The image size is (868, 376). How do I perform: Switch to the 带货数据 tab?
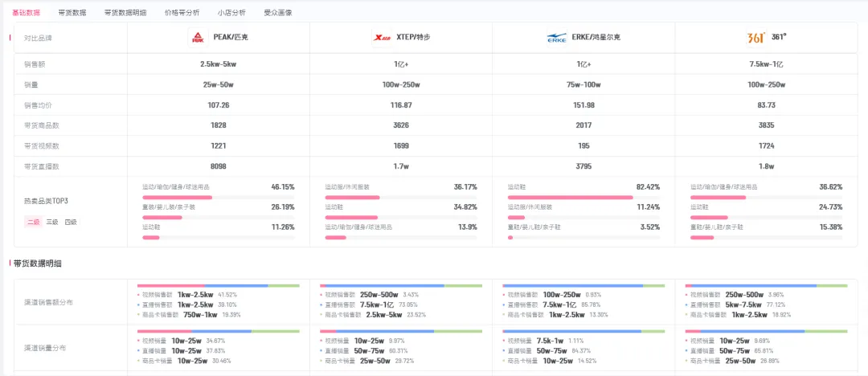tap(72, 12)
